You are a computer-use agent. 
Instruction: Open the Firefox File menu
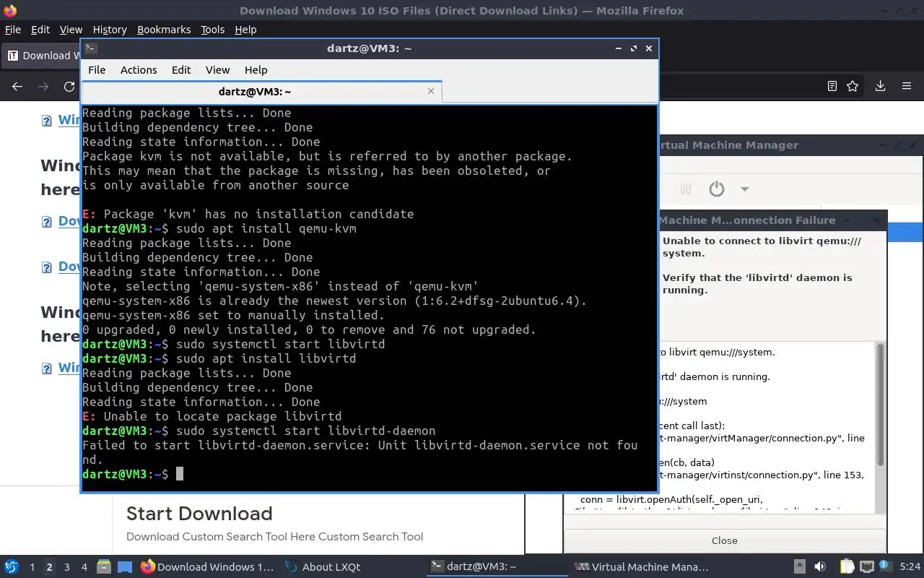(13, 30)
